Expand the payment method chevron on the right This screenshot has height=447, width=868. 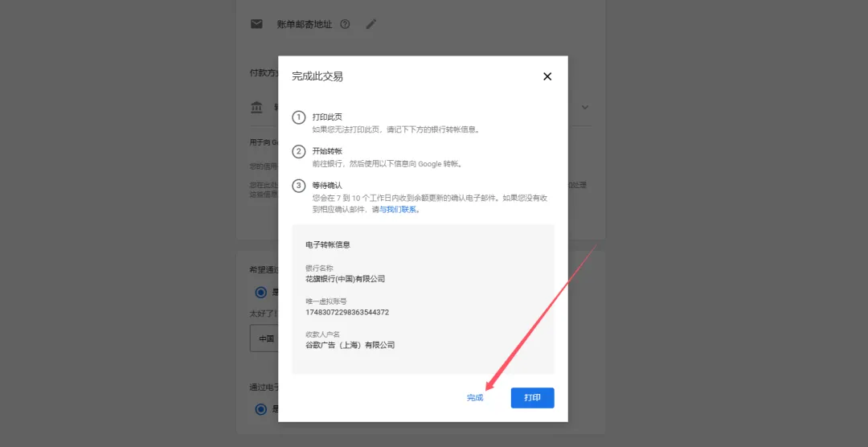[585, 107]
